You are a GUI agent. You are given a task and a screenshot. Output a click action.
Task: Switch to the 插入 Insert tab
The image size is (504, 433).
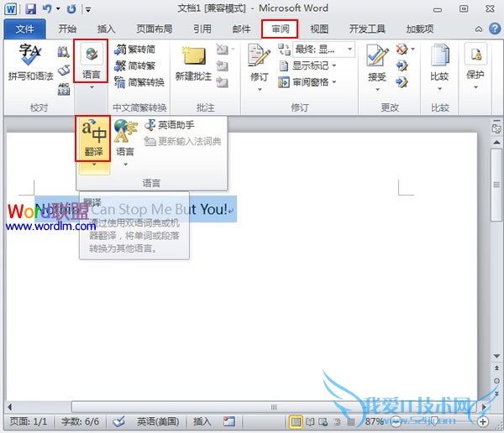[106, 29]
